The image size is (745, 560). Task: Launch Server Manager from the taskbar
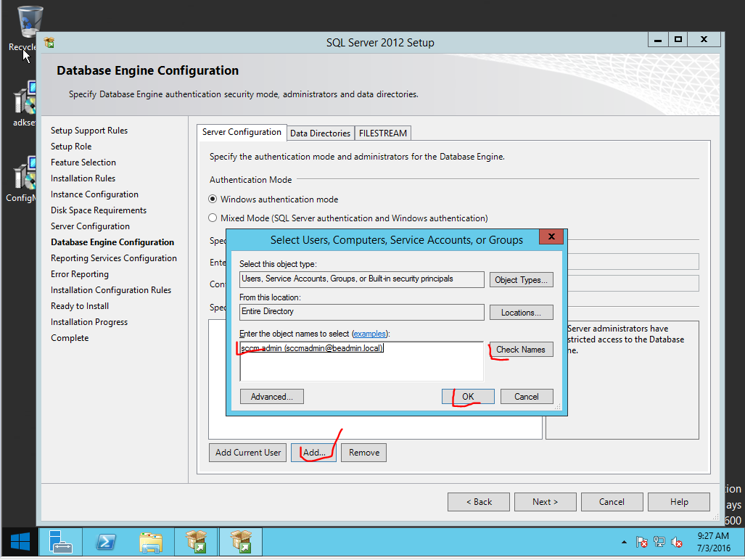coord(60,541)
